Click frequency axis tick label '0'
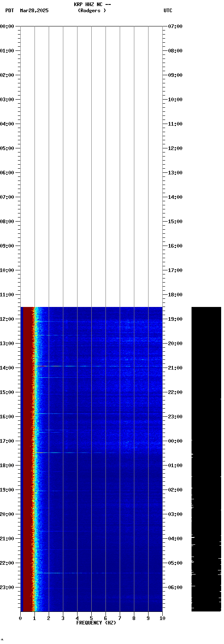Screen dimensions: 224x644 tap(20, 618)
